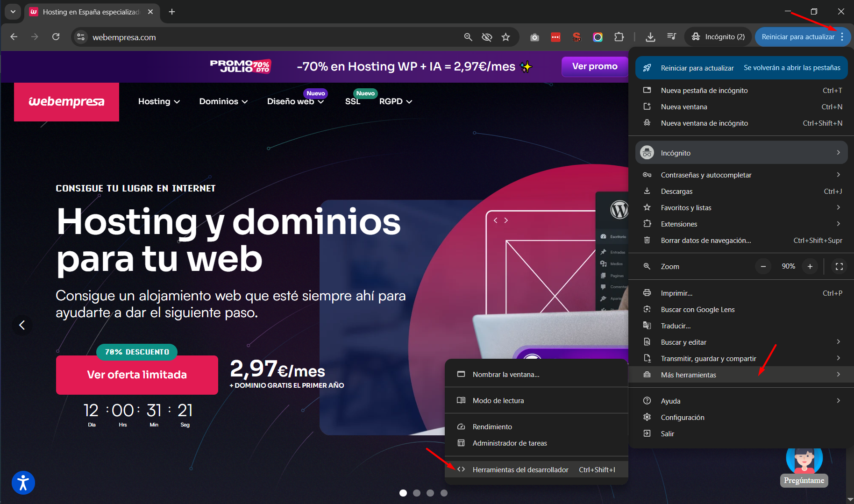Open site information icon in address bar
This screenshot has width=854, height=504.
click(81, 37)
